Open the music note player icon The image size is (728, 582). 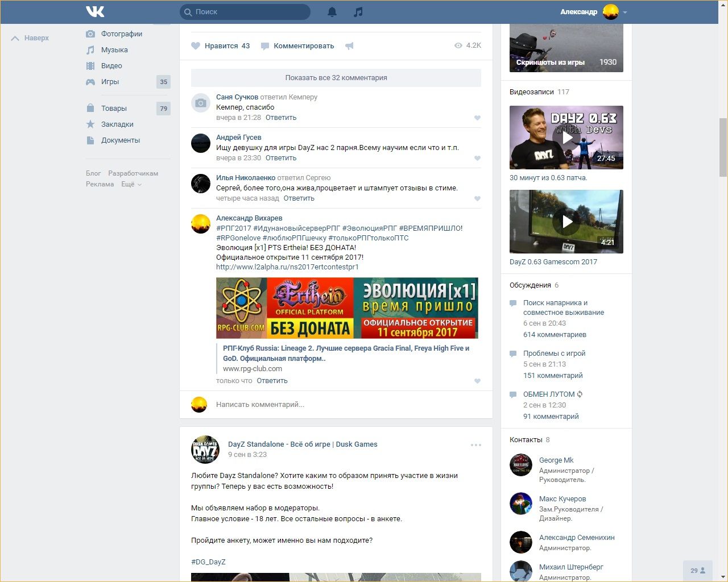coord(358,11)
